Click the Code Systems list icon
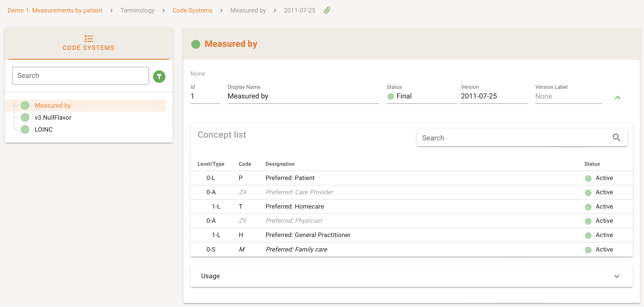The image size is (644, 307). 89,39
